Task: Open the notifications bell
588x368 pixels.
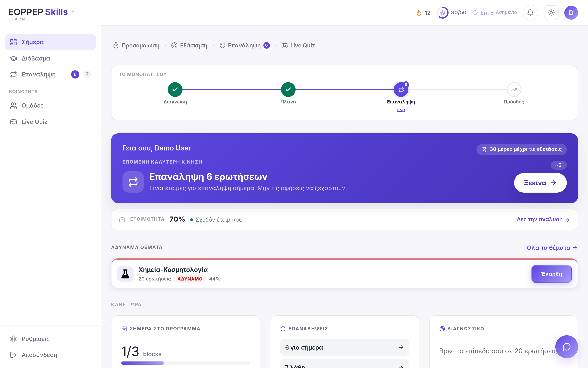Action: [530, 13]
